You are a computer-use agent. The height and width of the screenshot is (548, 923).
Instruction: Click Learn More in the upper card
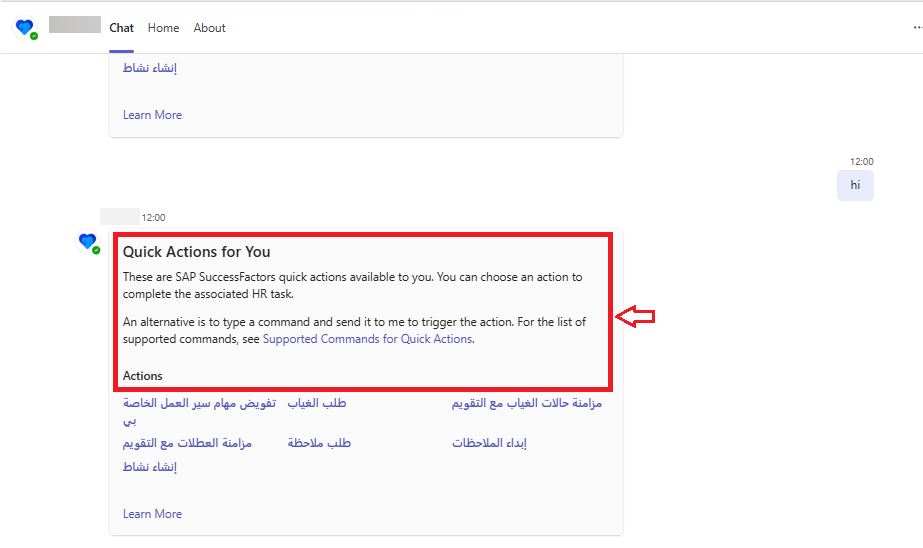pos(152,115)
